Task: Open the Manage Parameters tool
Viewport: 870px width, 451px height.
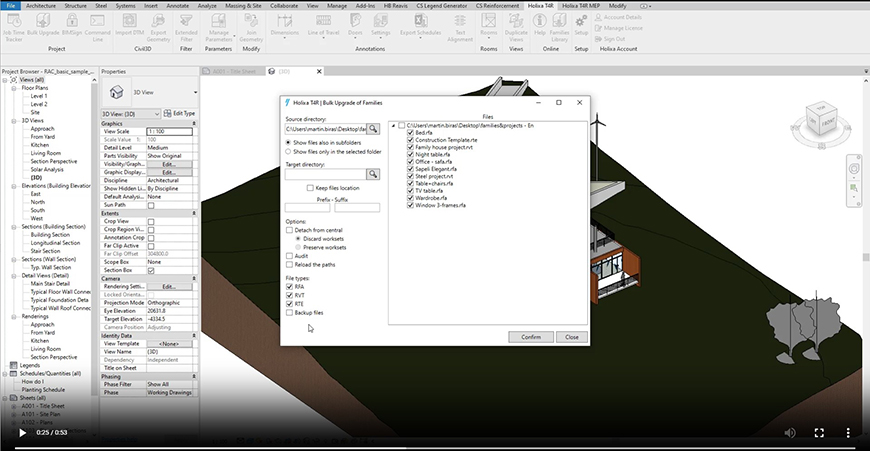Action: tap(219, 28)
